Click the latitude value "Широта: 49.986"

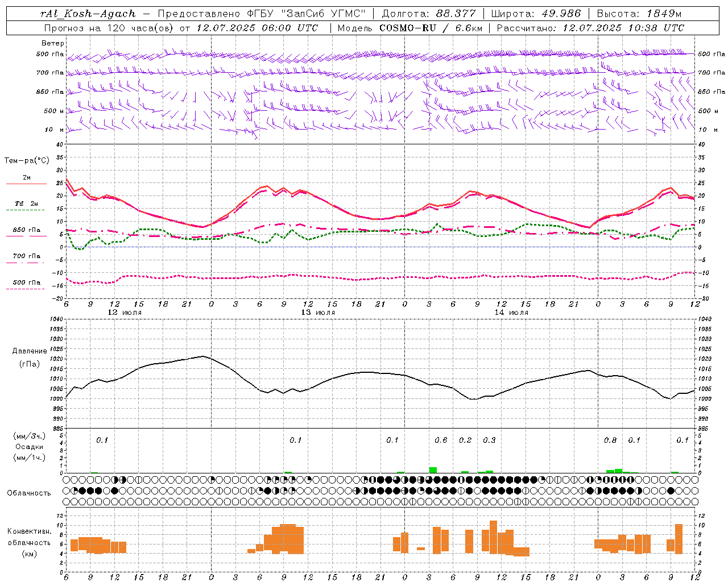pyautogui.click(x=536, y=14)
